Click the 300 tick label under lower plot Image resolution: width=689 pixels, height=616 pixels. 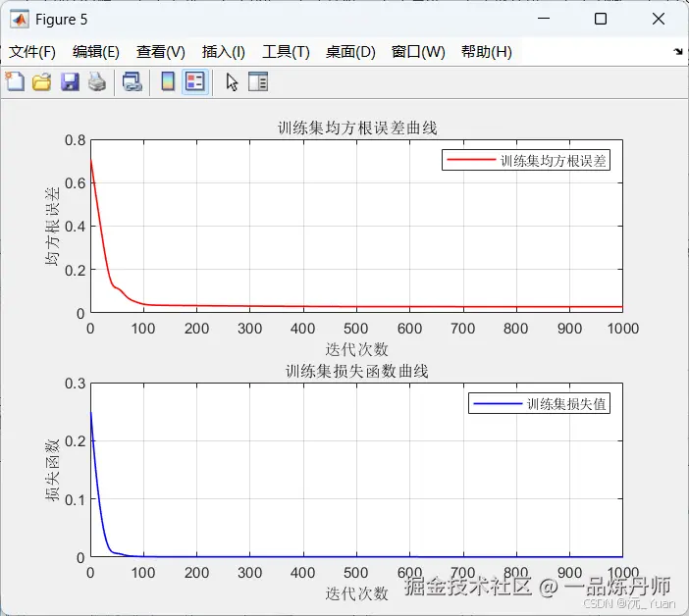pyautogui.click(x=249, y=573)
